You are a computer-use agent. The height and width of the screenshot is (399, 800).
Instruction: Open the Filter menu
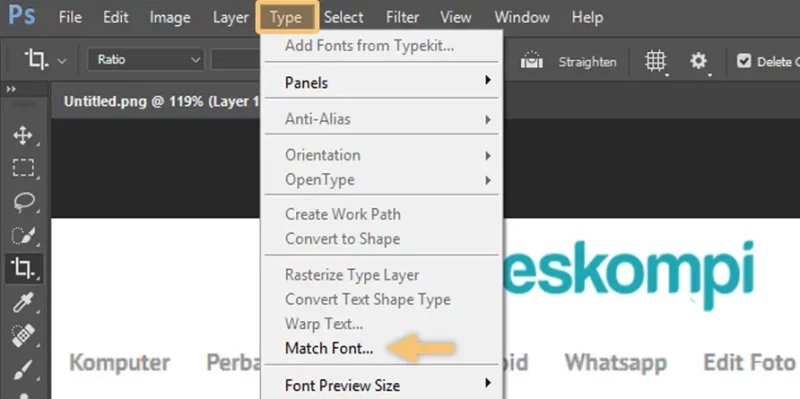pyautogui.click(x=402, y=17)
